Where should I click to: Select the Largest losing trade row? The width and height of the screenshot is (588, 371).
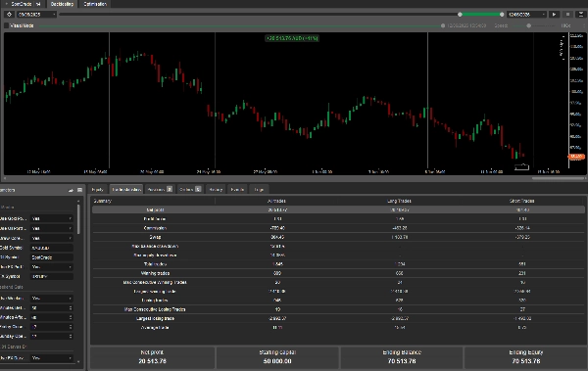[x=338, y=318]
